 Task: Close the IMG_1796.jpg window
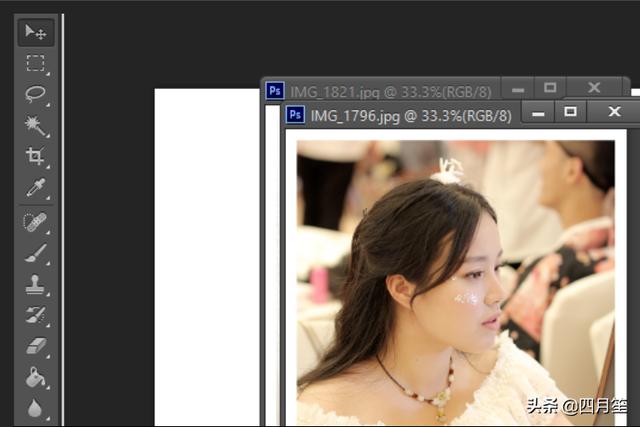614,112
